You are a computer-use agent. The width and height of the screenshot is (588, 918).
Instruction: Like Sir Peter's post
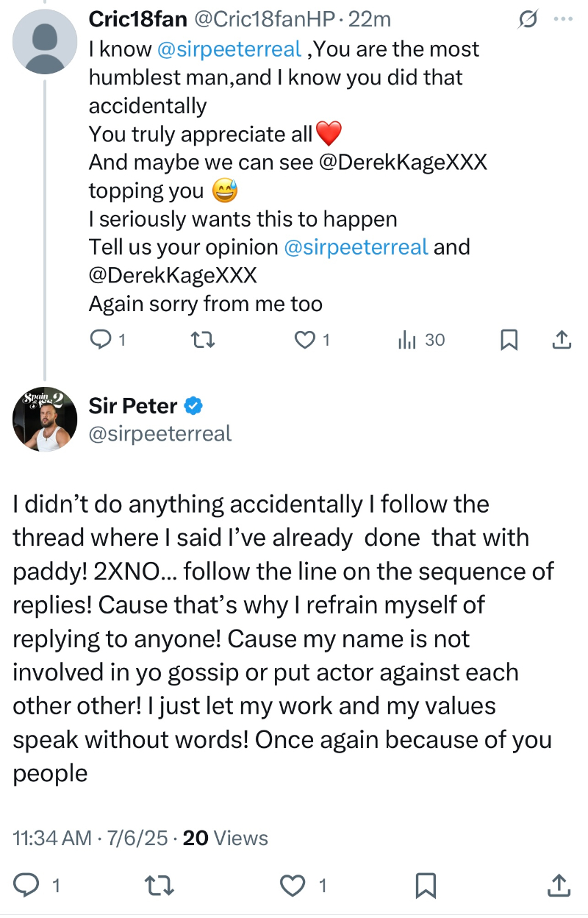[x=294, y=886]
